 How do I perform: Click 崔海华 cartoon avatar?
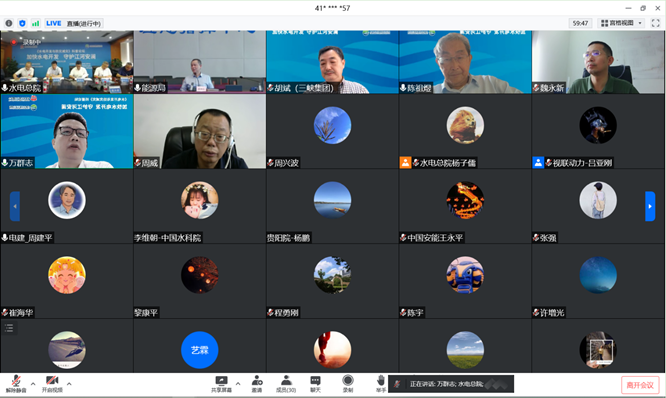pos(67,275)
